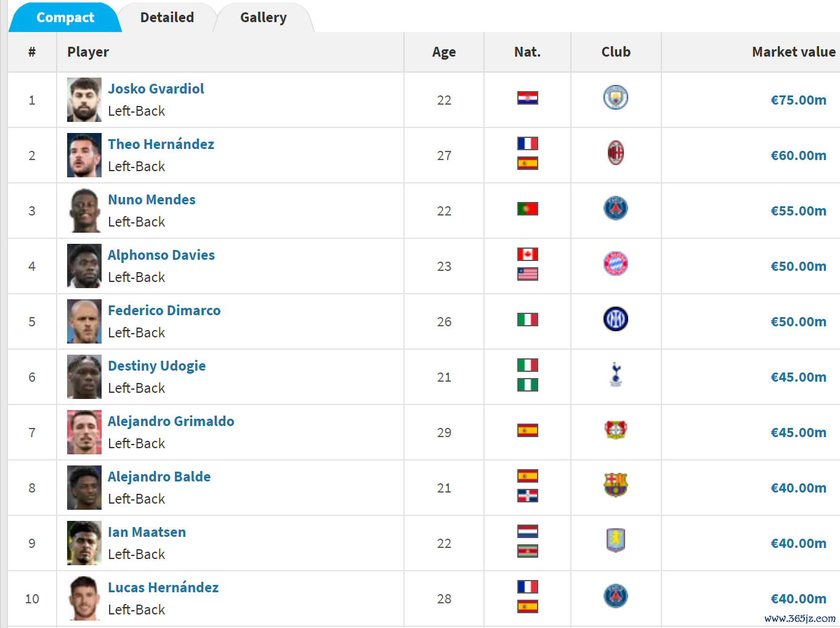Click Alphonso Davies portrait thumbnail

tap(84, 266)
